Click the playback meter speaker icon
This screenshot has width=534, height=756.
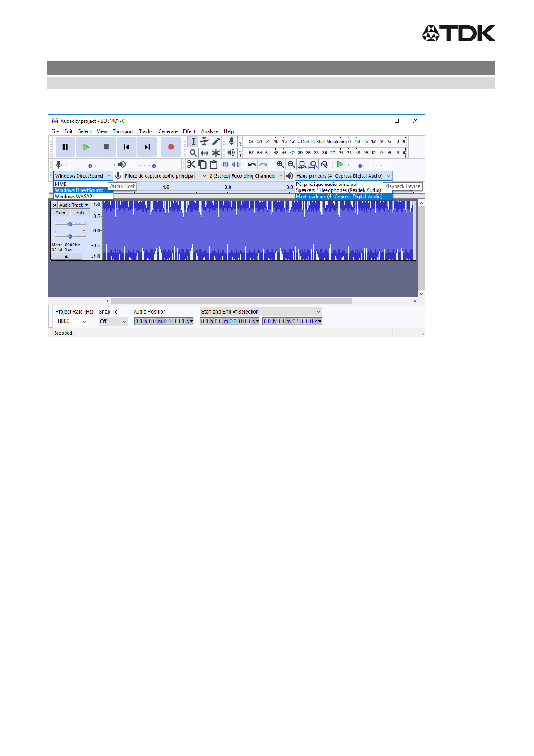[x=231, y=153]
